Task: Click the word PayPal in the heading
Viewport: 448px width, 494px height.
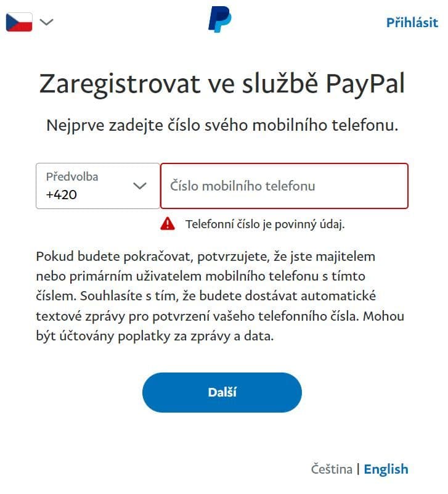Action: pos(365,84)
